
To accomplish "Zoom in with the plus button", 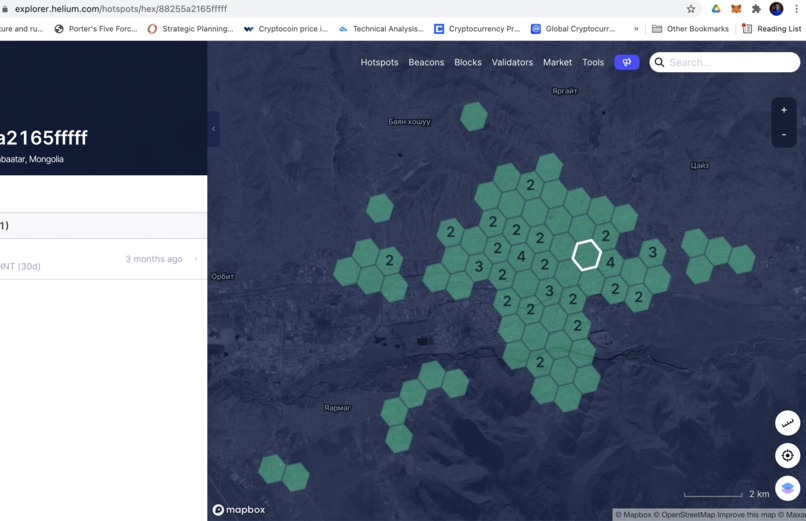I will click(x=784, y=110).
